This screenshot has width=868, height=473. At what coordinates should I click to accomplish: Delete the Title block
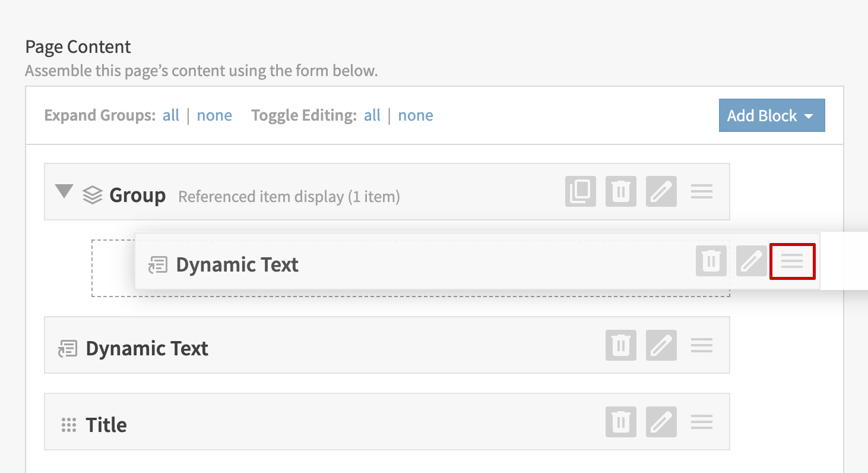(620, 422)
